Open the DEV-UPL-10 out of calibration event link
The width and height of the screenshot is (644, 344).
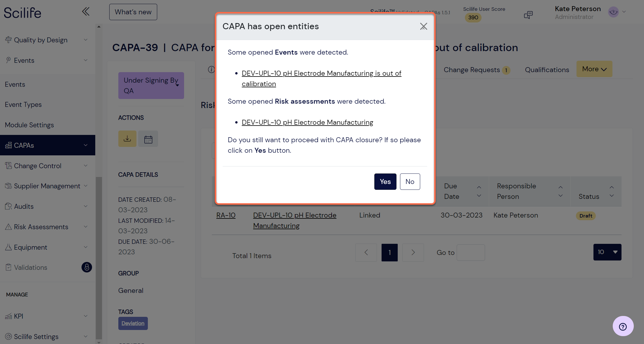click(x=321, y=79)
